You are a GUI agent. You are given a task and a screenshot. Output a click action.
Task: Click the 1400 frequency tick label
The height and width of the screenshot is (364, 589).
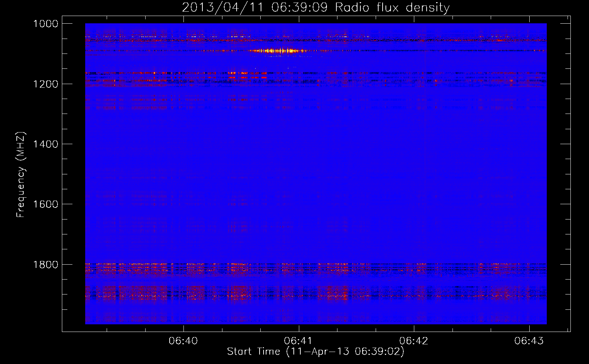(x=46, y=144)
